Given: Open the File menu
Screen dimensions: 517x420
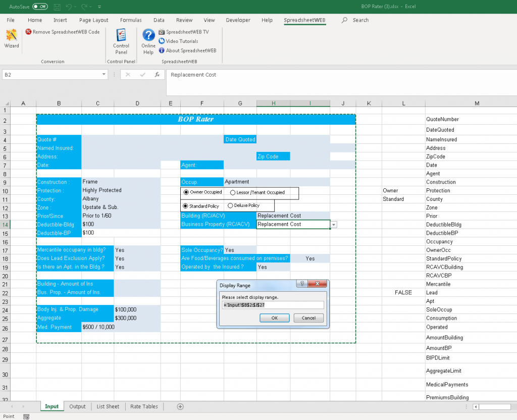Looking at the screenshot, I should (x=11, y=20).
